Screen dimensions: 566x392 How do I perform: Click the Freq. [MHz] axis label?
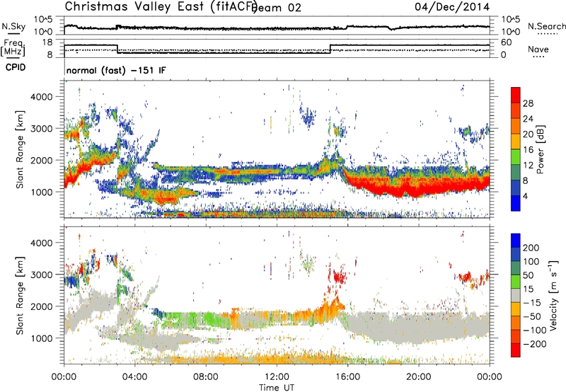[13, 47]
